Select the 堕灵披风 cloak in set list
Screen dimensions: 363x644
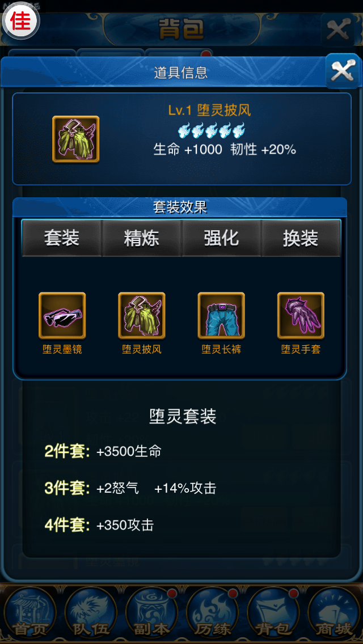point(142,315)
